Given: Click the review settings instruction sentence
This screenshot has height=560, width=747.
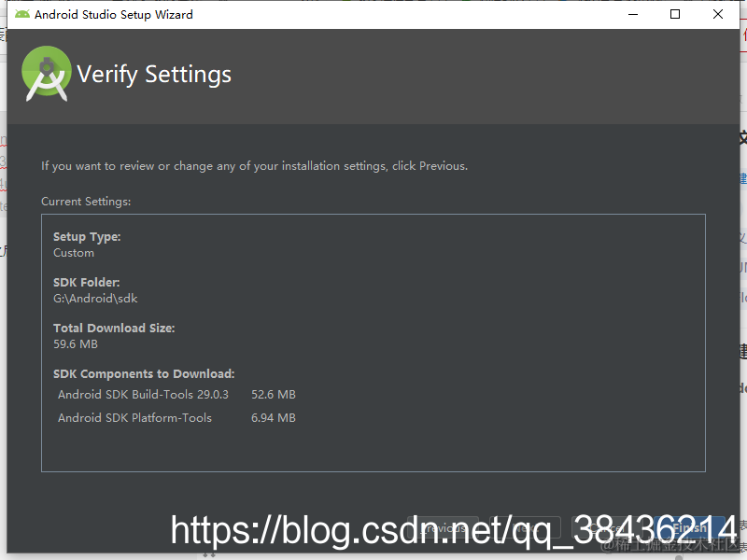Looking at the screenshot, I should [x=254, y=166].
